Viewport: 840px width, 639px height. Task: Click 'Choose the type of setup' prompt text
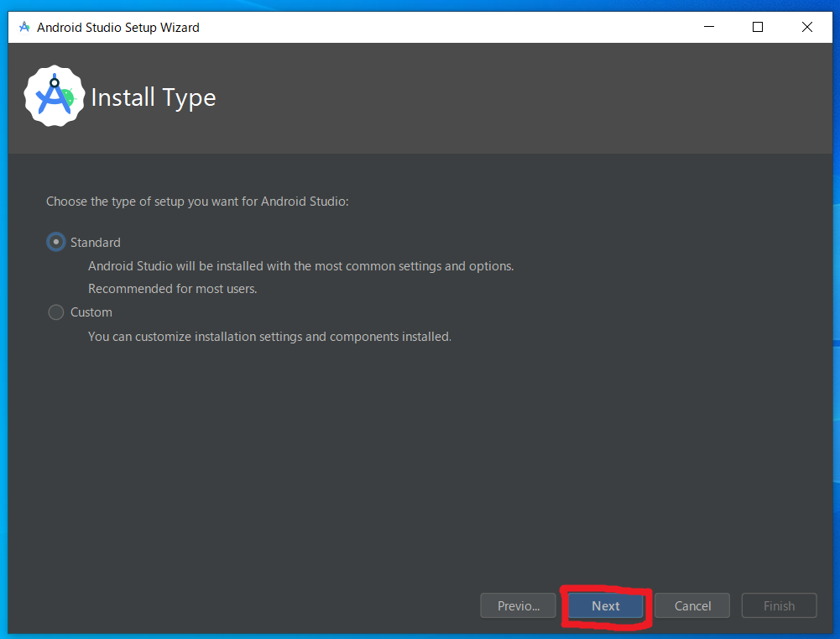tap(197, 202)
